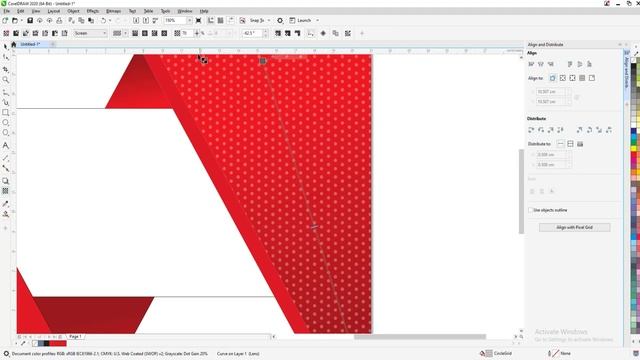This screenshot has width=640, height=360.
Task: Select the Color Eyedropper tool
Action: 5,204
